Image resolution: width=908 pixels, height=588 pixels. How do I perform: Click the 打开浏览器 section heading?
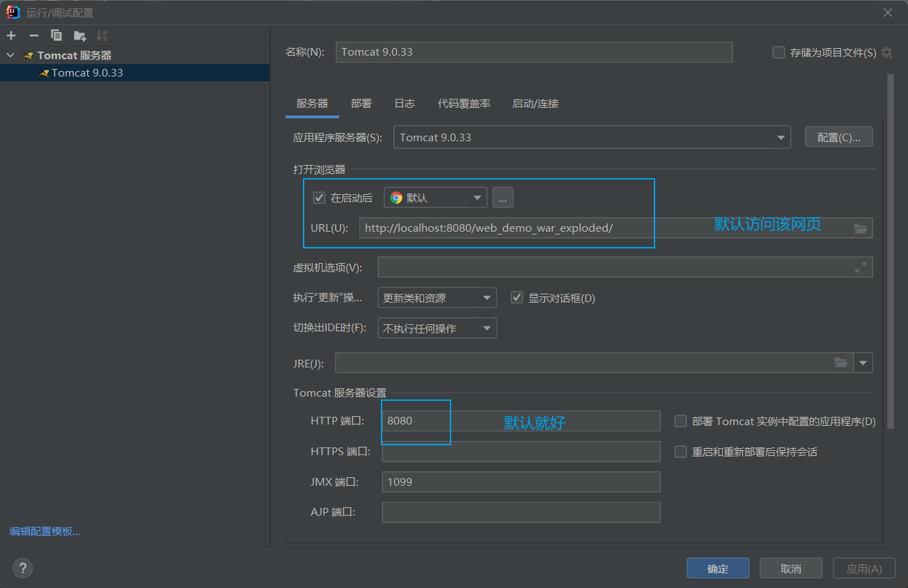[x=319, y=169]
